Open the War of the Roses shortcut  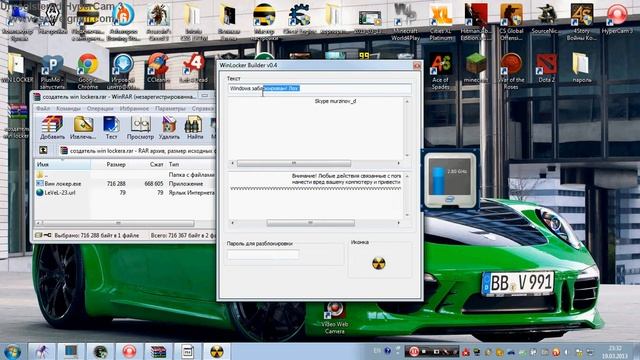[x=511, y=70]
